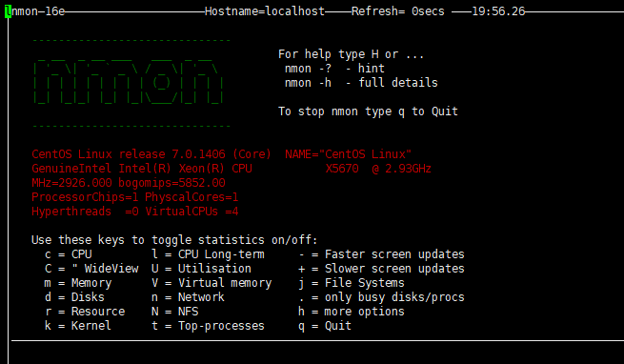The height and width of the screenshot is (364, 624).
Task: Select the 'm = Memory' toggle entry
Action: (78, 283)
